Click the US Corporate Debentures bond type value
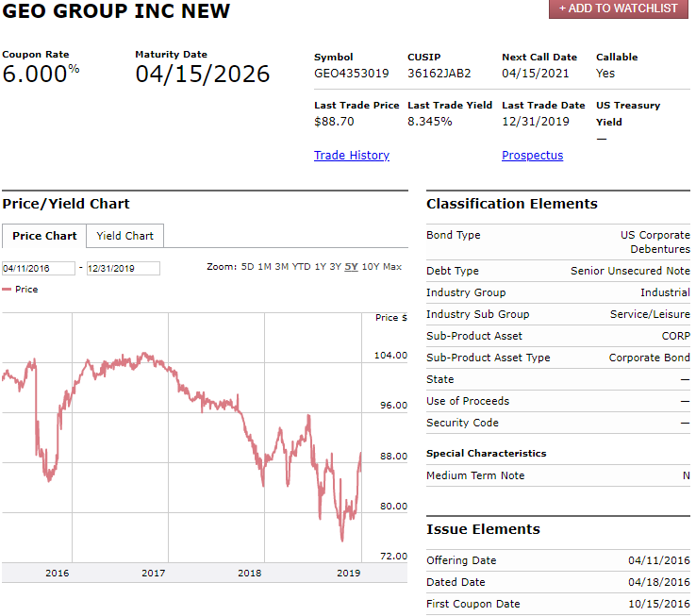The height and width of the screenshot is (616, 696). (x=655, y=242)
